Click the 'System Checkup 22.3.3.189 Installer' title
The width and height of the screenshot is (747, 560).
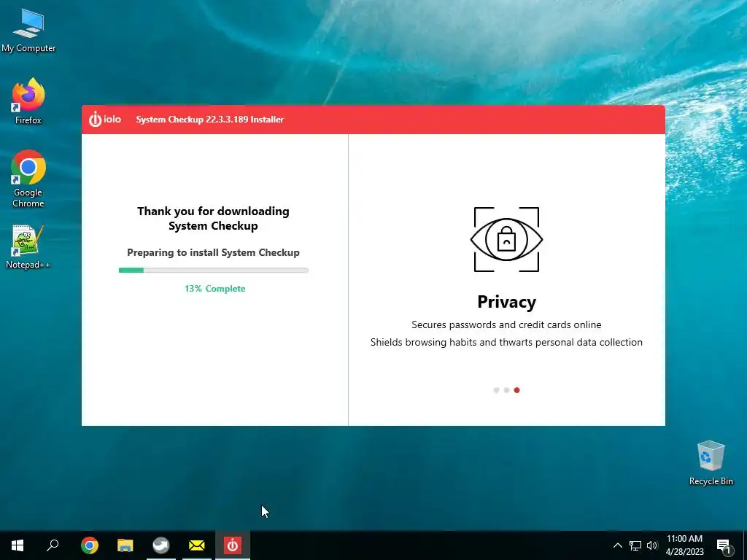(x=209, y=120)
